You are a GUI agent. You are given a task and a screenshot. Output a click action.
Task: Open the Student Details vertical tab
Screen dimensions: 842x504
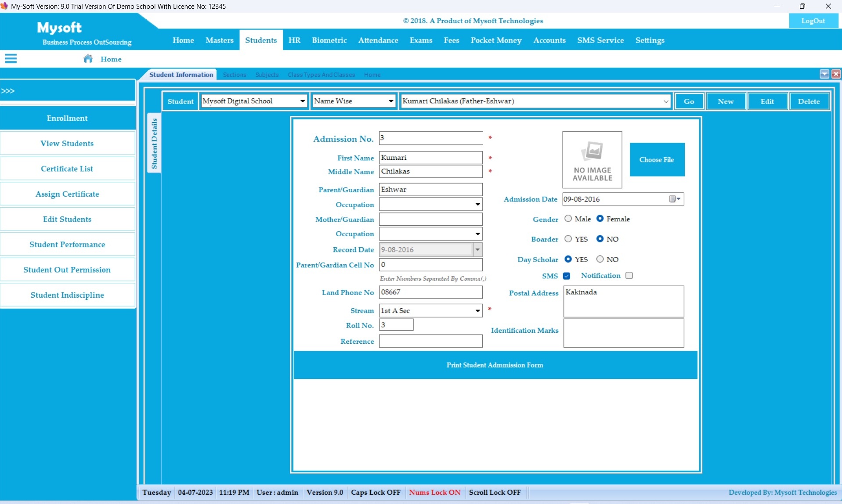pos(154,144)
